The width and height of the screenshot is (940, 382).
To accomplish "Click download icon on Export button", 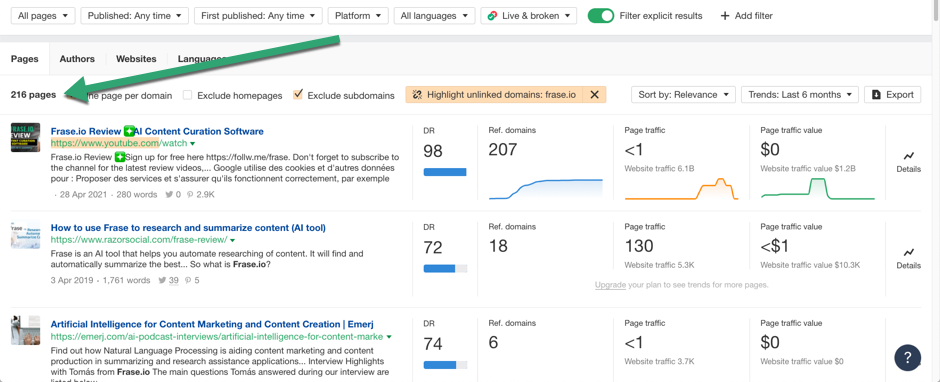I will (876, 95).
